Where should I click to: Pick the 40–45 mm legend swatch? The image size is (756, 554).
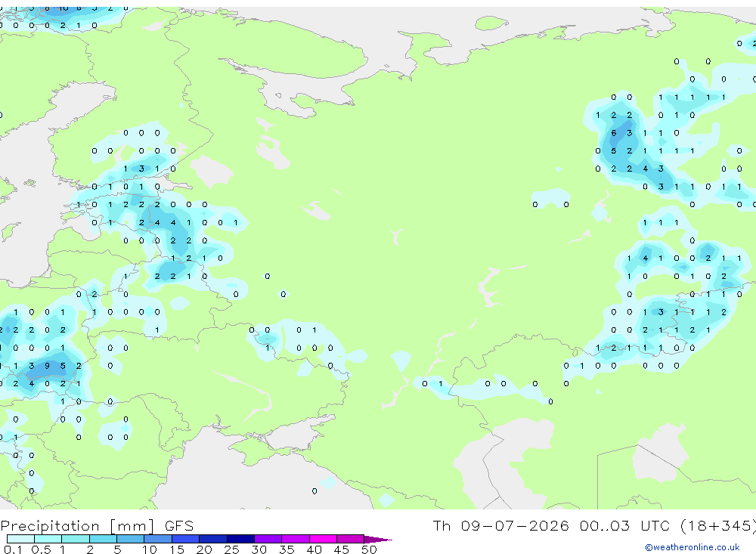tap(323, 539)
